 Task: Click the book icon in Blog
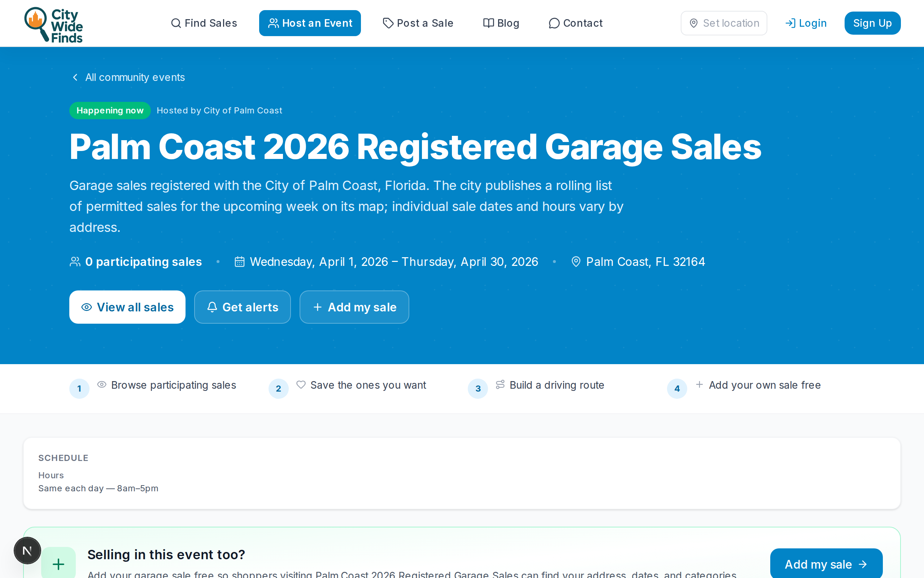488,23
